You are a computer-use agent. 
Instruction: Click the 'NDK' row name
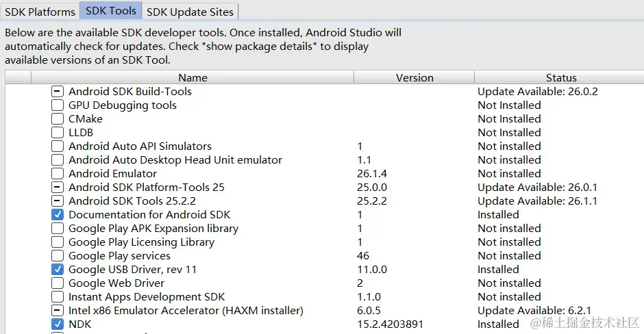pos(80,324)
